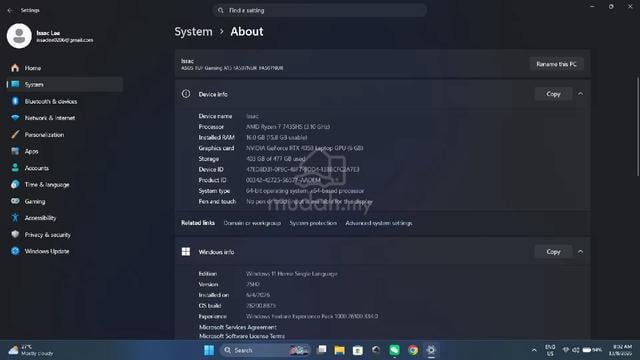Click the NVIDIA GeForce RTX graphics card value
This screenshot has width=640, height=360.
click(304, 148)
